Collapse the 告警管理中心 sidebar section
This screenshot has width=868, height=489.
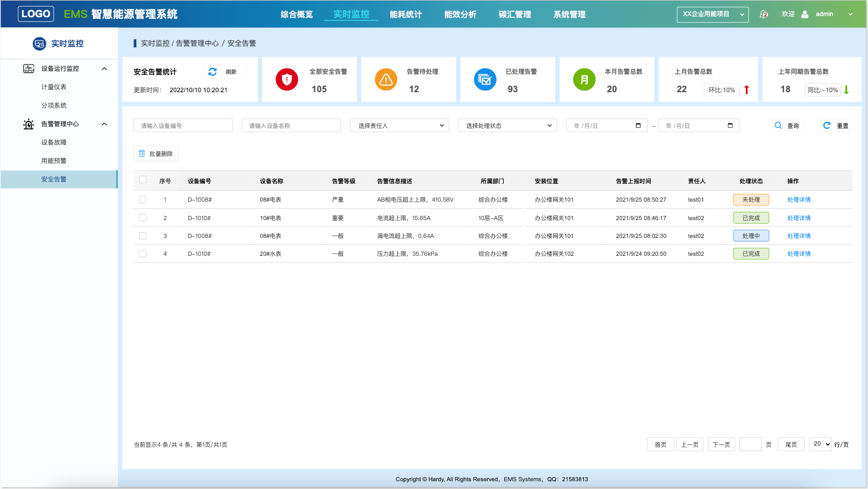pos(104,123)
